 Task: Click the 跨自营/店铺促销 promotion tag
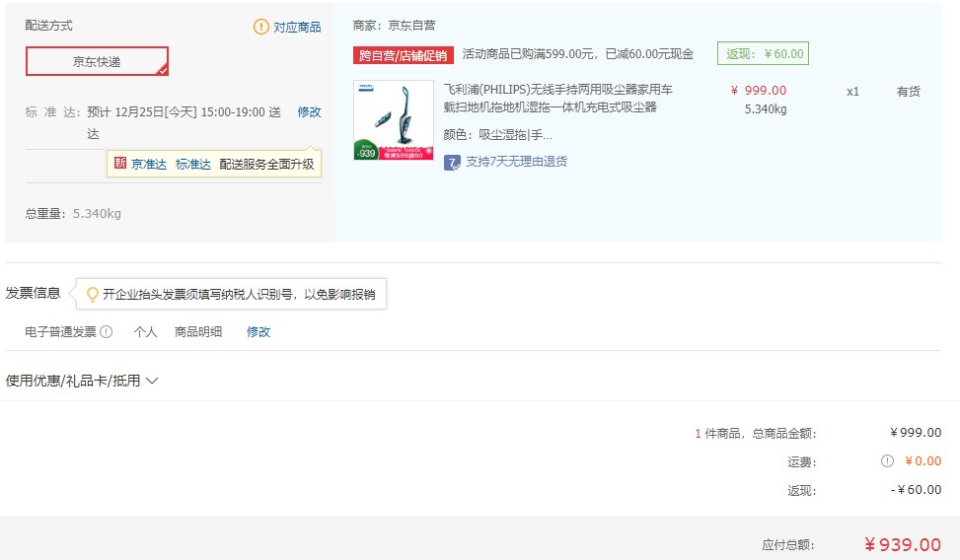point(404,55)
